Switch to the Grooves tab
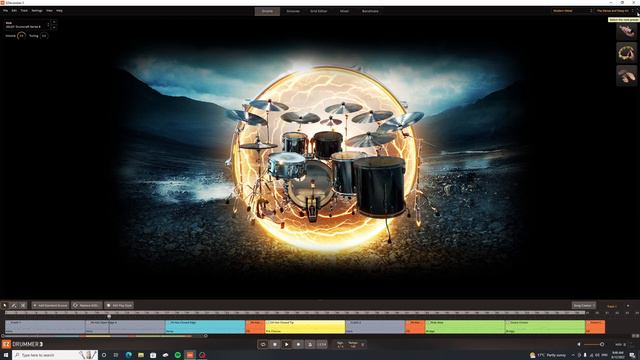 (293, 11)
